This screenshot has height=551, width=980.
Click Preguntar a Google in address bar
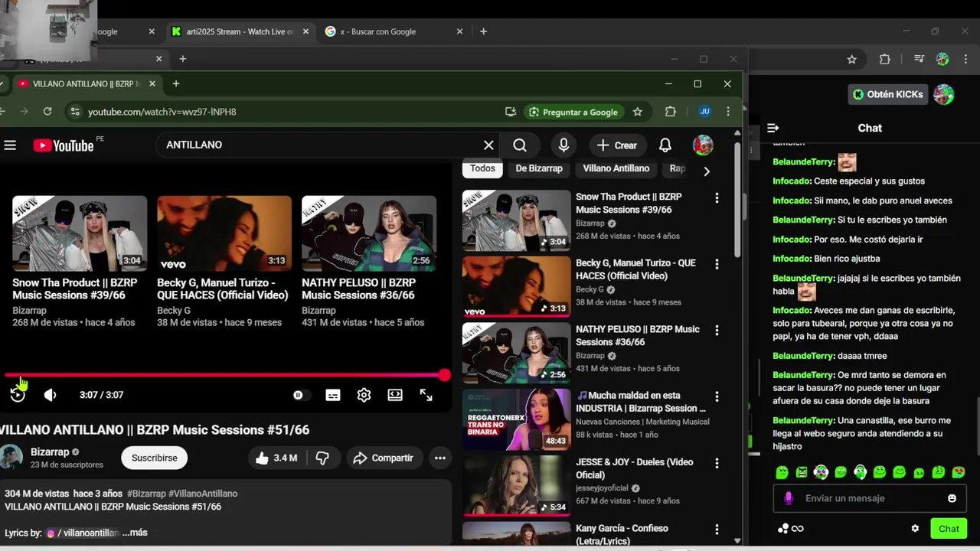(x=573, y=112)
